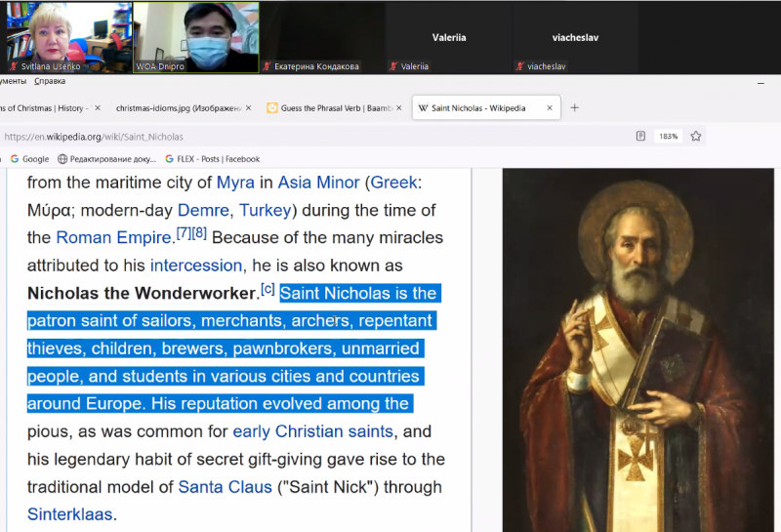This screenshot has height=532, width=781.
Task: Switch to the christmas-idioms.jpg tab
Action: pos(179,108)
